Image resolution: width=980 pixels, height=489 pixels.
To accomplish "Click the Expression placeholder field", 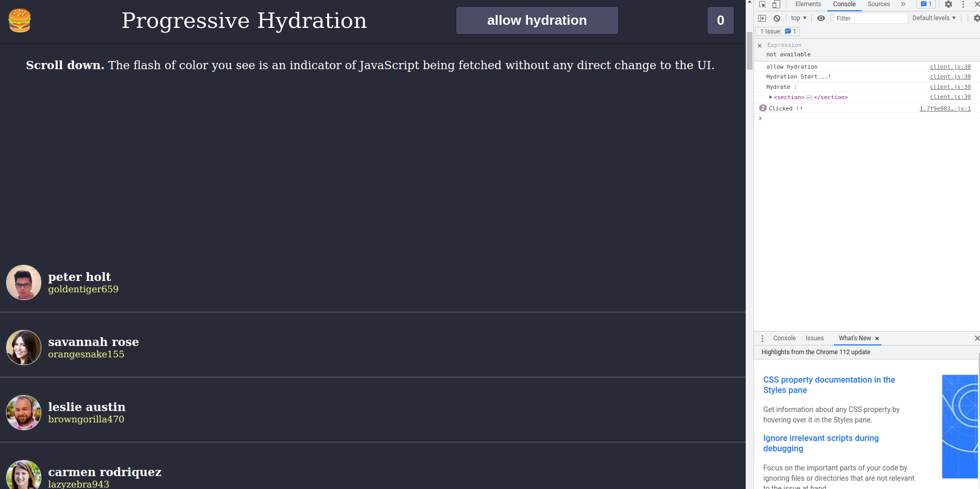I will point(784,45).
